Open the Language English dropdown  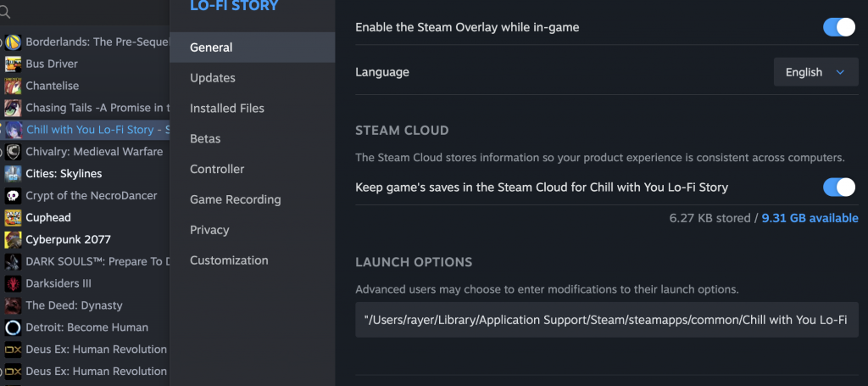[816, 72]
